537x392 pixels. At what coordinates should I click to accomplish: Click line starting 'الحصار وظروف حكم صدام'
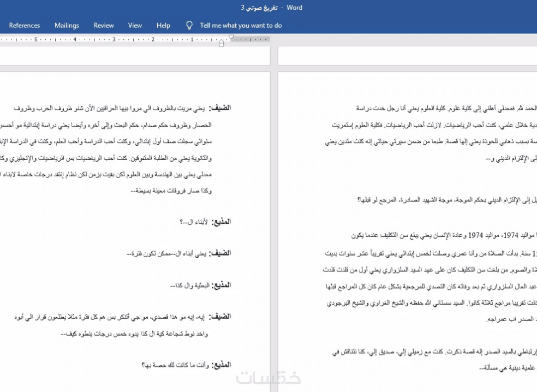tap(106, 125)
